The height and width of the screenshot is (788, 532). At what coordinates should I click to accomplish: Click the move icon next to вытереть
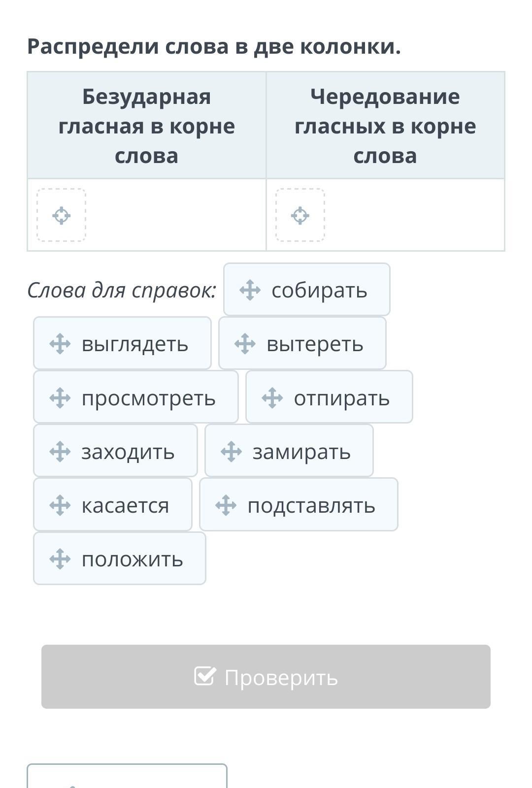point(245,344)
